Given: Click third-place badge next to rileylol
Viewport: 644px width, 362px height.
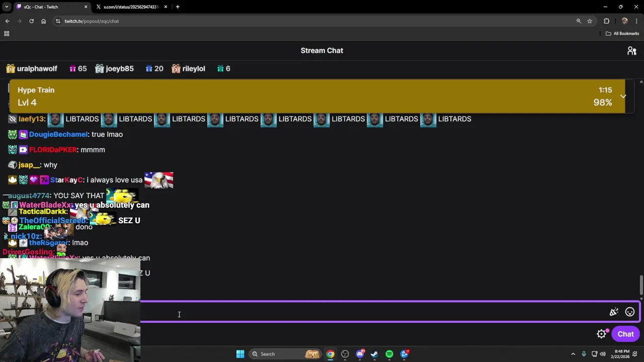Looking at the screenshot, I should click(176, 68).
